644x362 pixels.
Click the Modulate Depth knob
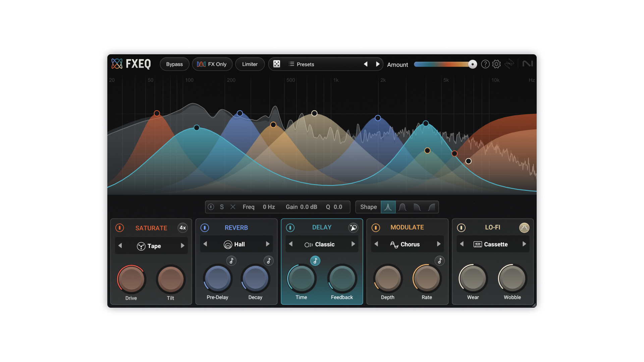pos(388,279)
